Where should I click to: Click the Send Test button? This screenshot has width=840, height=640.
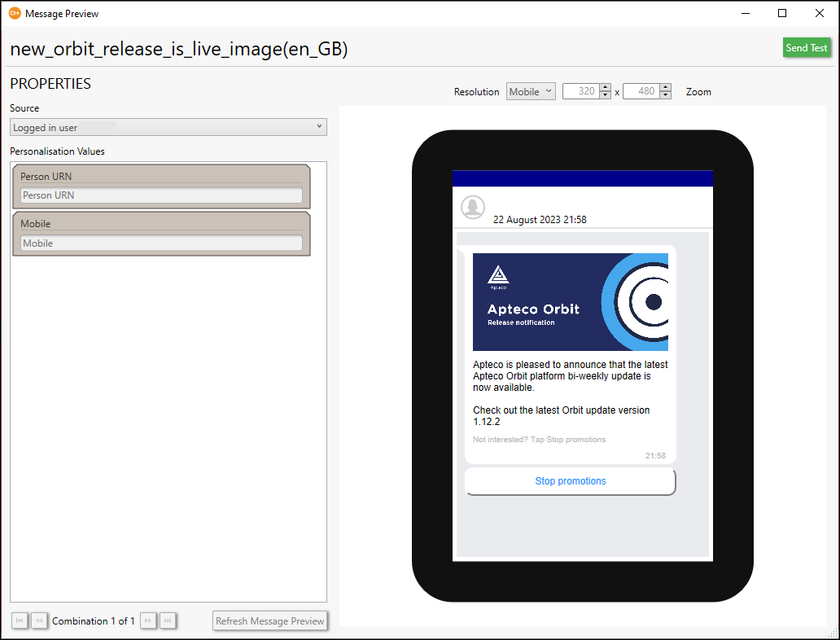click(807, 48)
